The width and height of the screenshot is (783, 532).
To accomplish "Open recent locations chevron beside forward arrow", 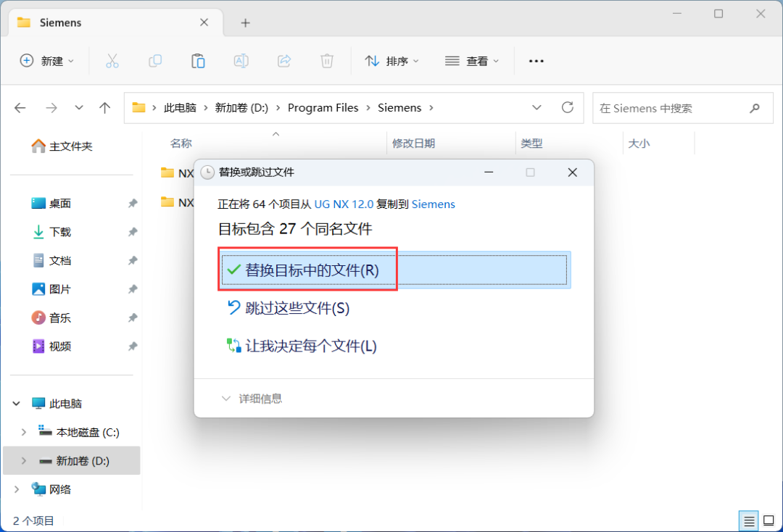I will point(79,108).
